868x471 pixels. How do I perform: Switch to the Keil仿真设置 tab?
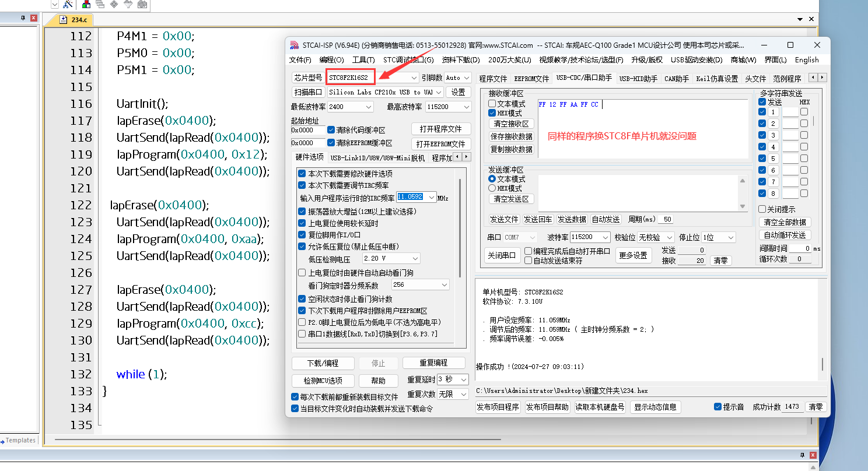pos(717,79)
